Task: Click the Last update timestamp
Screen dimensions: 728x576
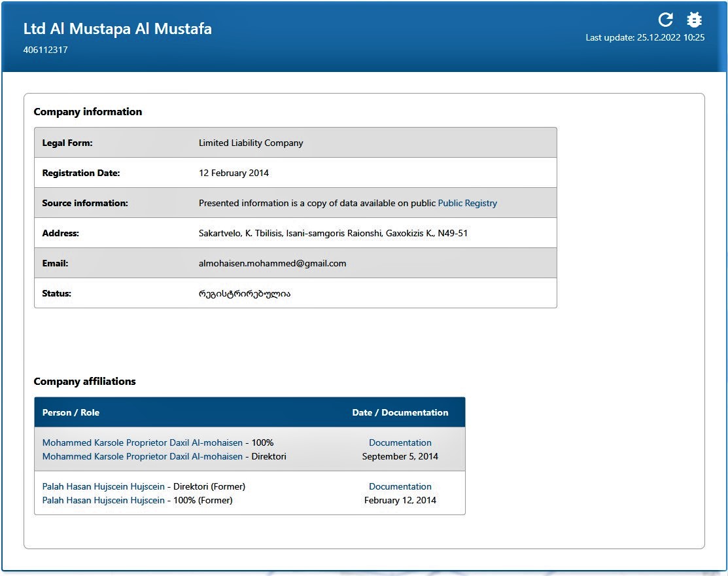Action: [x=644, y=37]
